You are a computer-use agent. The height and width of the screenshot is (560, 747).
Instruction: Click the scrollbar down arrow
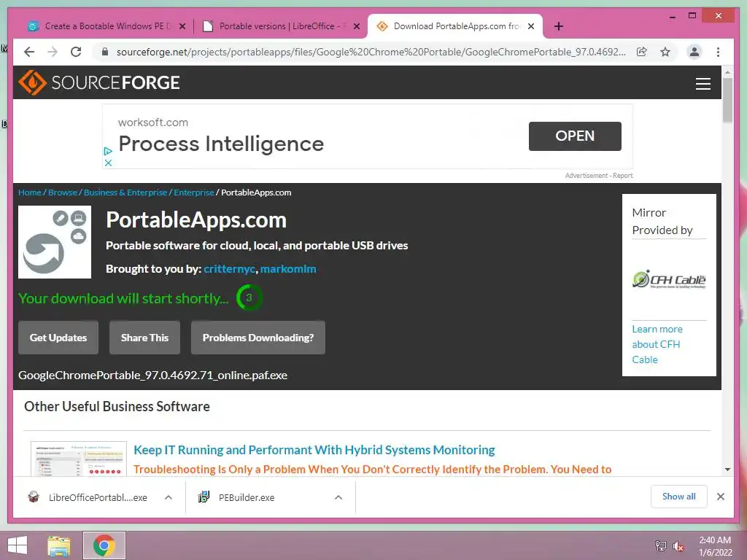click(727, 470)
